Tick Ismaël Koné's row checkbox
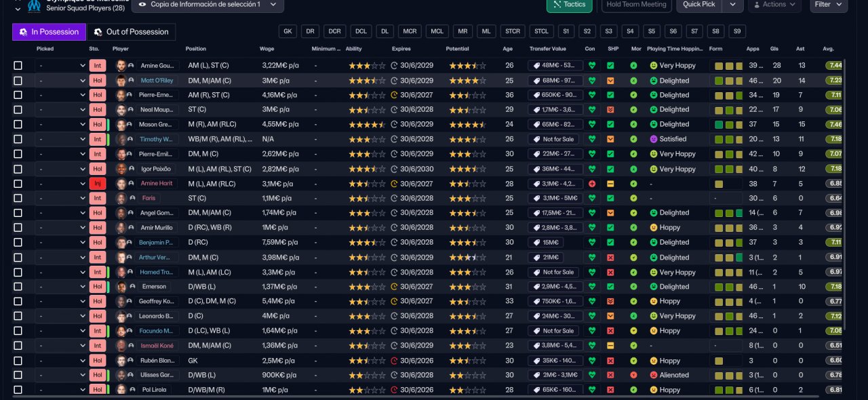The height and width of the screenshot is (400, 868). (x=18, y=346)
